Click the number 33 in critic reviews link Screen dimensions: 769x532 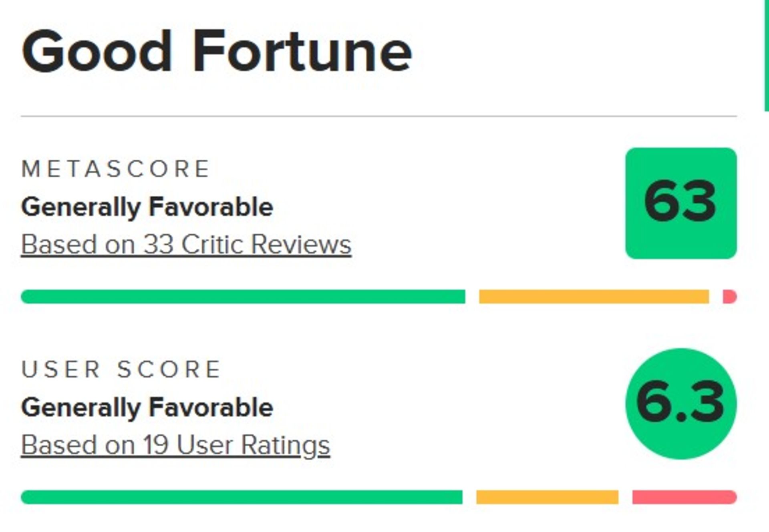(x=158, y=244)
